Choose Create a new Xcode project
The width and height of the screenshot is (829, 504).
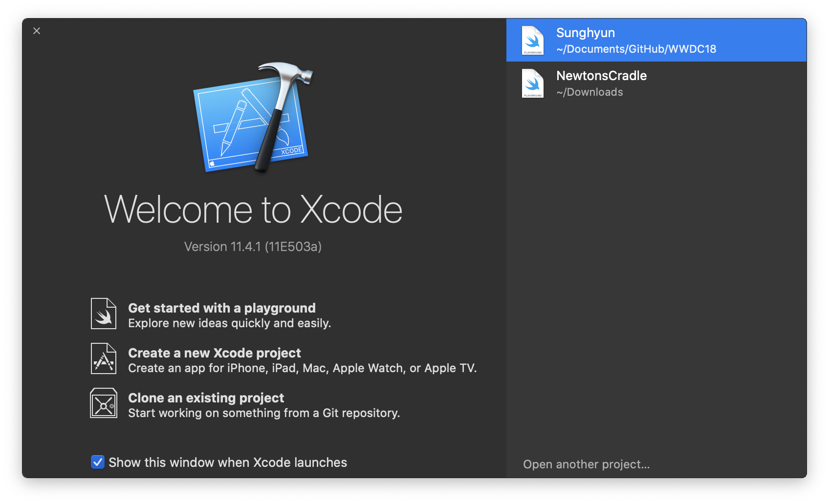point(215,353)
